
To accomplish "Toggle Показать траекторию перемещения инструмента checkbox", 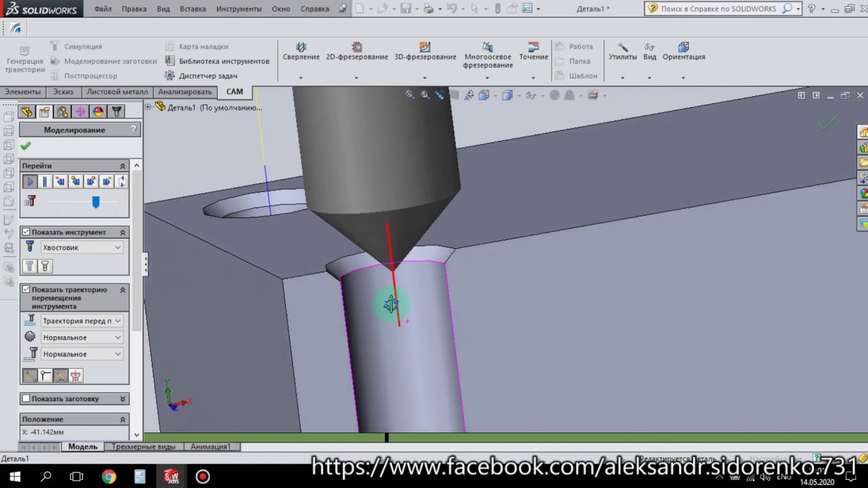I will 26,289.
